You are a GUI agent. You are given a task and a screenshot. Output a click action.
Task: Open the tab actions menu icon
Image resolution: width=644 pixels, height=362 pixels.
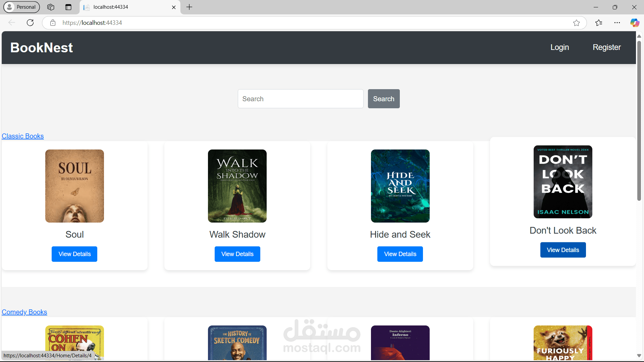pyautogui.click(x=68, y=7)
